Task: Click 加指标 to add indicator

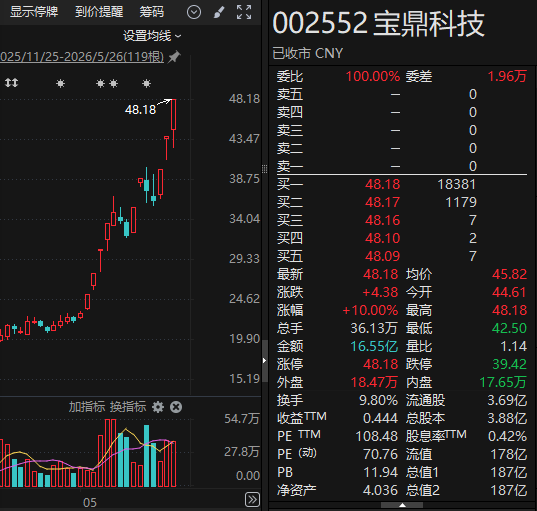Action: (x=87, y=407)
